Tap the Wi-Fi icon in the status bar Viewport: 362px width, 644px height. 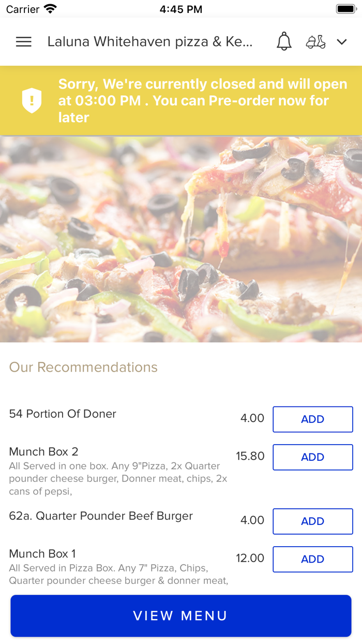click(x=49, y=8)
